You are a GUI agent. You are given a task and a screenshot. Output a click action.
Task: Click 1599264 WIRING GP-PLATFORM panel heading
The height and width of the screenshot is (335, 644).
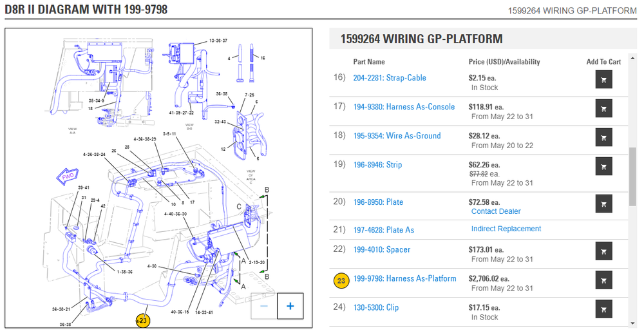point(421,39)
